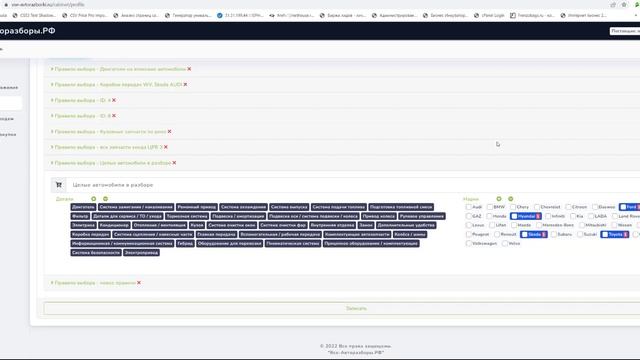Expand the 'Правило выбора - ID: 8' row

coord(81,116)
